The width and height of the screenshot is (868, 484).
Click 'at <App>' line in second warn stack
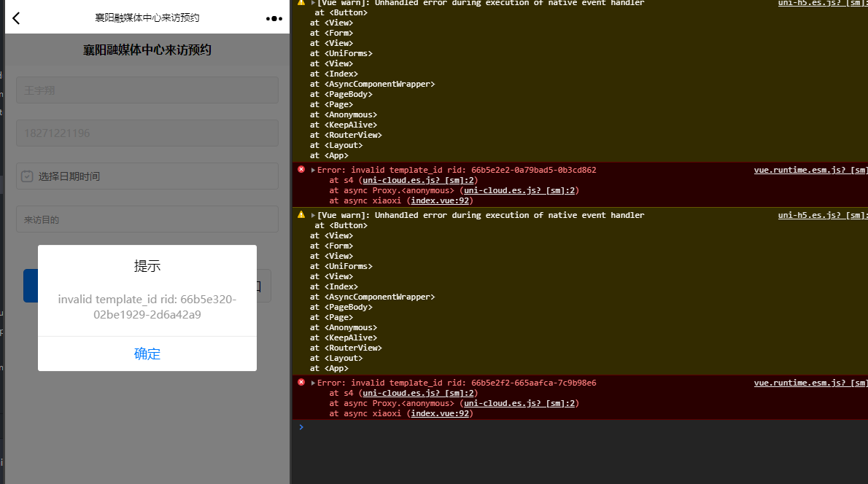[329, 368]
